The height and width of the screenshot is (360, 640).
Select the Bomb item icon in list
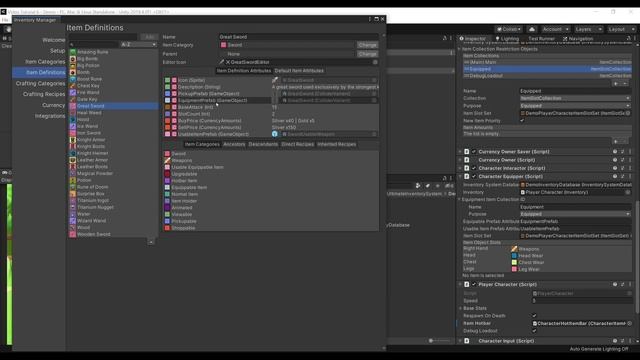[x=73, y=72]
